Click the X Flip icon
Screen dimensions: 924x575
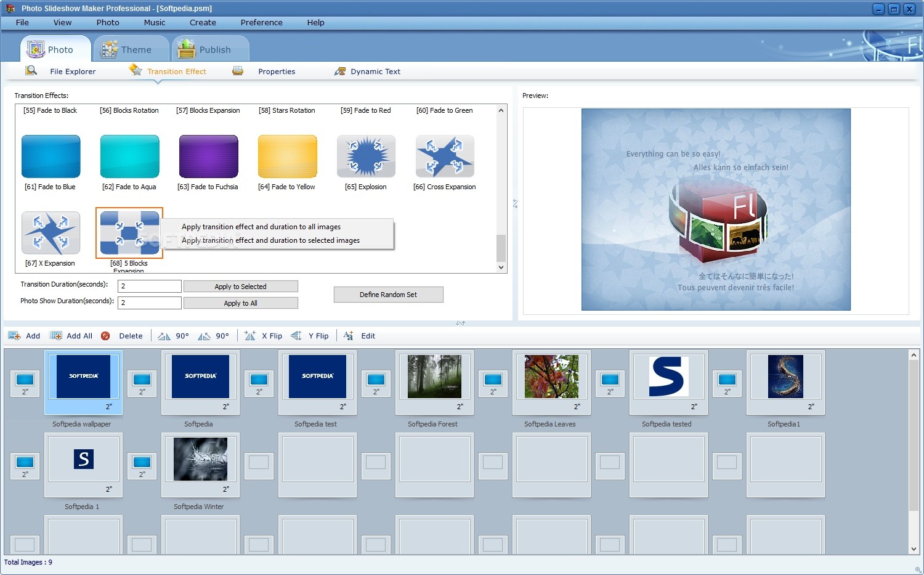[x=249, y=336]
